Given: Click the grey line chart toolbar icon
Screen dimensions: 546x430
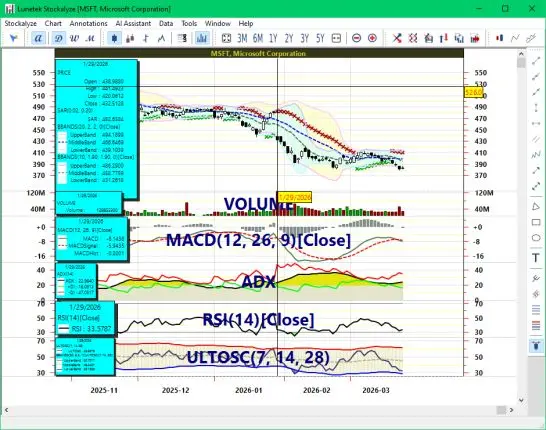Looking at the screenshot, I should (x=515, y=38).
